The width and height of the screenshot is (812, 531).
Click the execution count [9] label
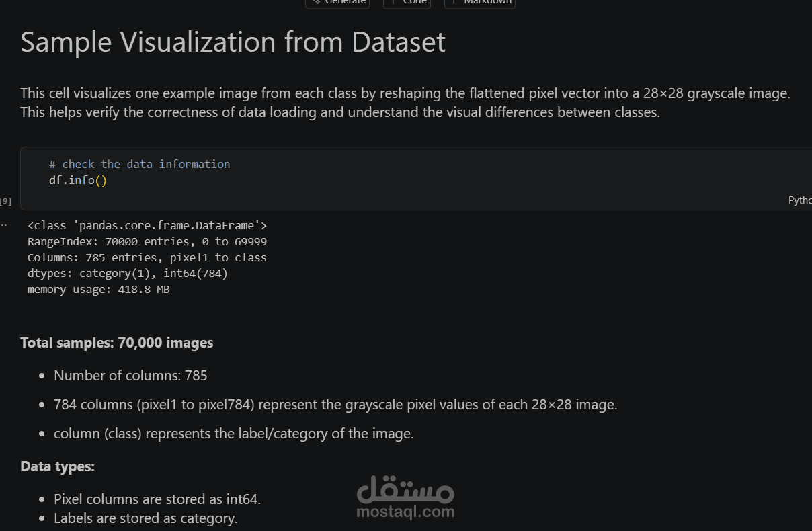pyautogui.click(x=6, y=201)
